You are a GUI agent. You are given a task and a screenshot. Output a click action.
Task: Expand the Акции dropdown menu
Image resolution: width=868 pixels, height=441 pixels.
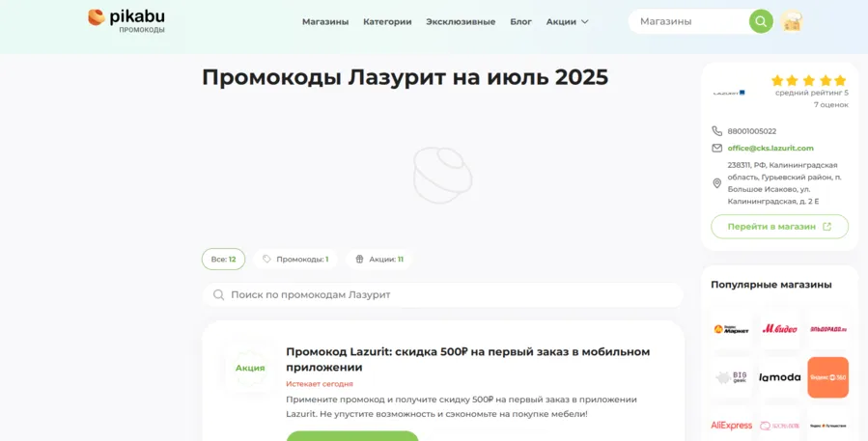click(x=567, y=22)
